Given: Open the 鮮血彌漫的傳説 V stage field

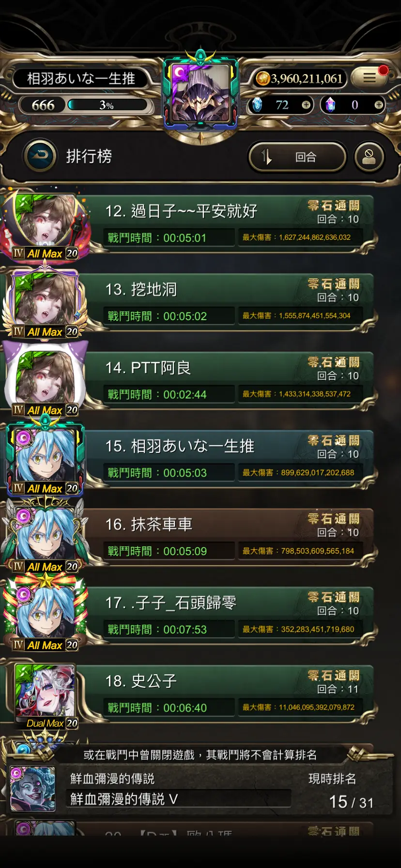Looking at the screenshot, I should (x=179, y=799).
